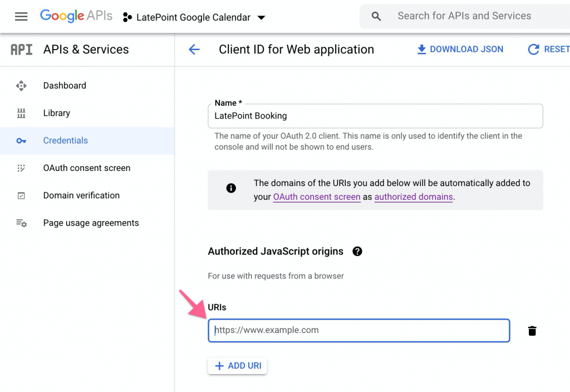Screen dimensions: 570x392
Task: Select the Dashboard sidebar icon
Action: [x=21, y=85]
